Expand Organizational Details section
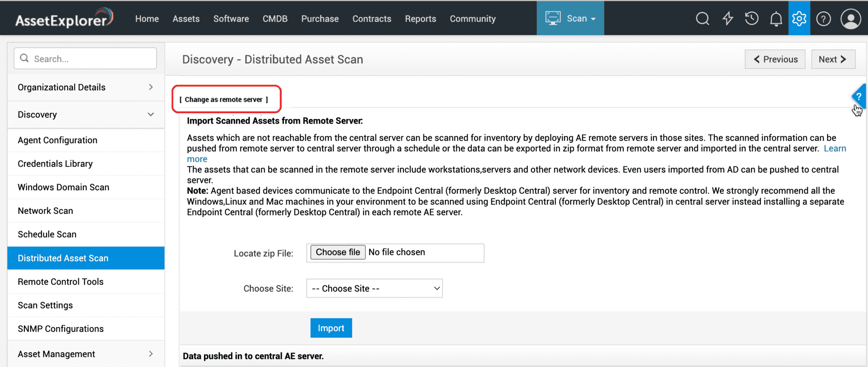Screen dimensions: 868x367 click(x=86, y=87)
